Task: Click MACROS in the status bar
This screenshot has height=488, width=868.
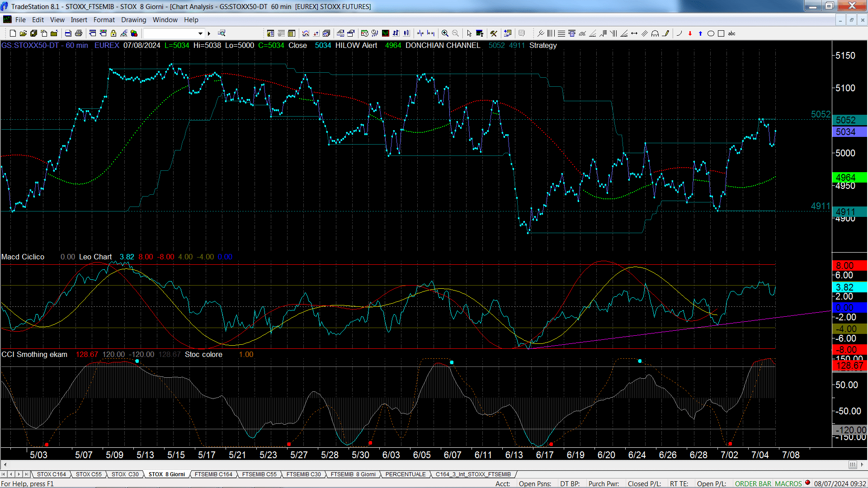Action: point(788,483)
